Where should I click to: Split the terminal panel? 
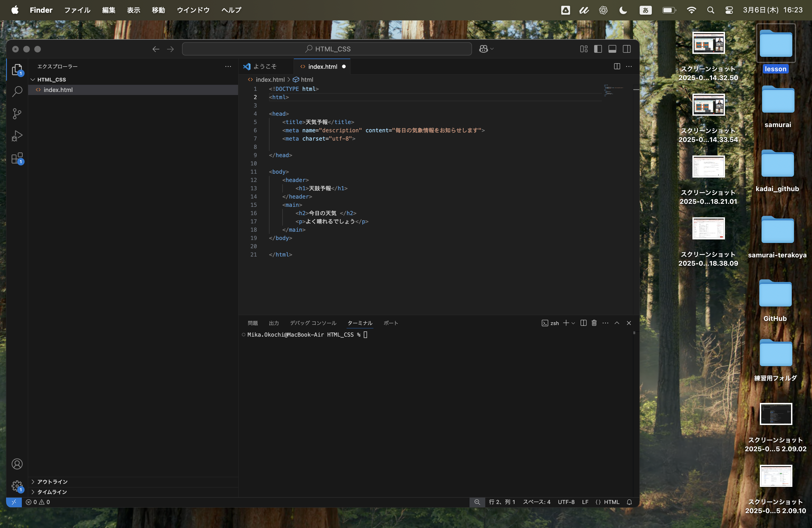tap(583, 323)
